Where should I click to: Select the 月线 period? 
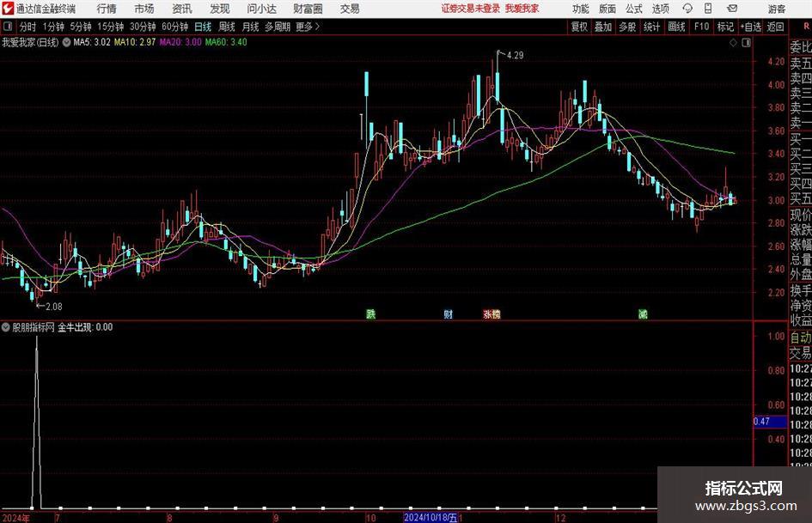click(x=251, y=27)
